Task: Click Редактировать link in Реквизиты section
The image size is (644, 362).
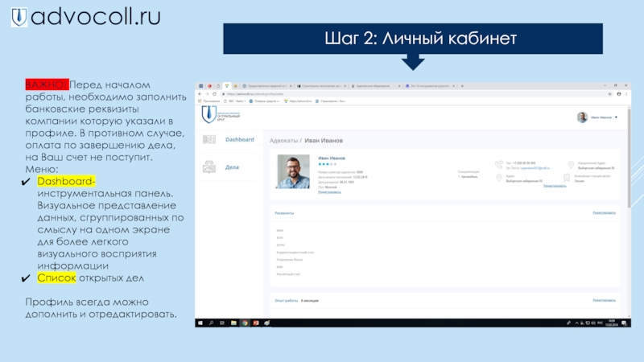Action: [604, 213]
